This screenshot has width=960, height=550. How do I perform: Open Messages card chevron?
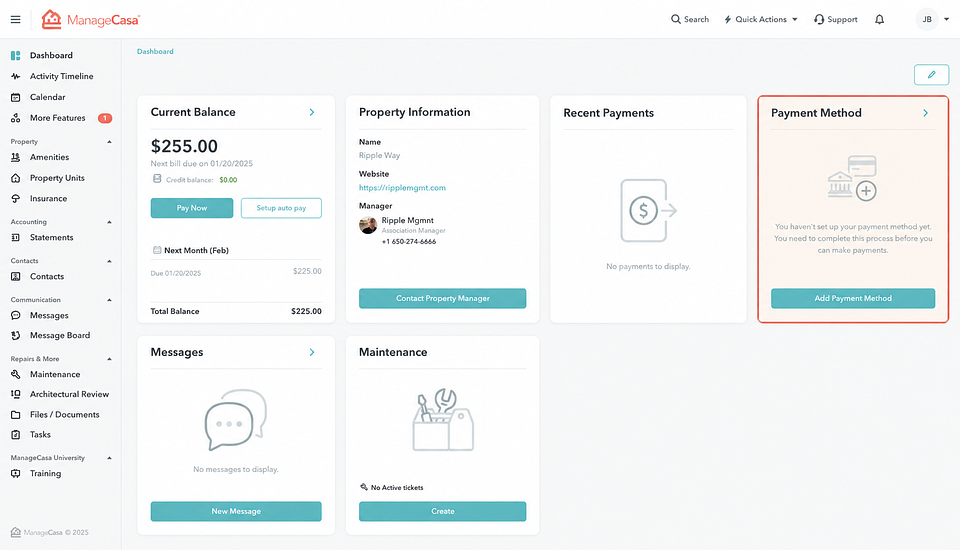[312, 352]
